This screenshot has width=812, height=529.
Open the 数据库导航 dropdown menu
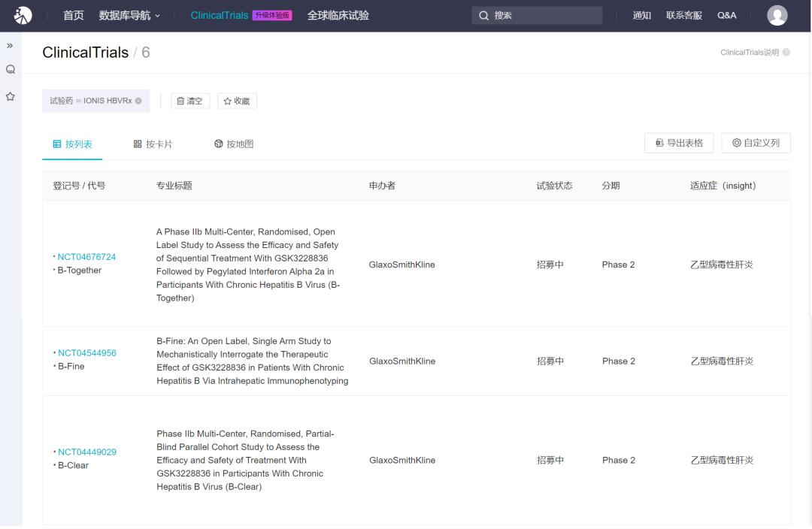(x=129, y=16)
